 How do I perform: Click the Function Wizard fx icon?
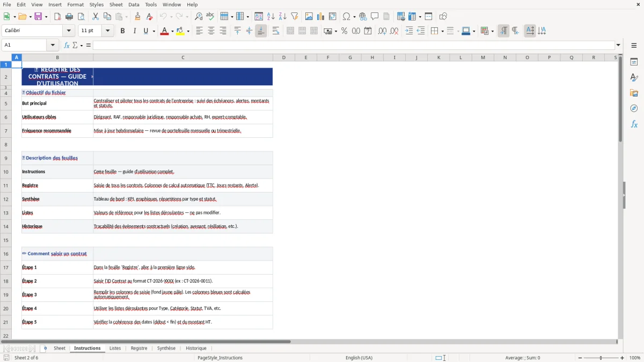click(67, 45)
